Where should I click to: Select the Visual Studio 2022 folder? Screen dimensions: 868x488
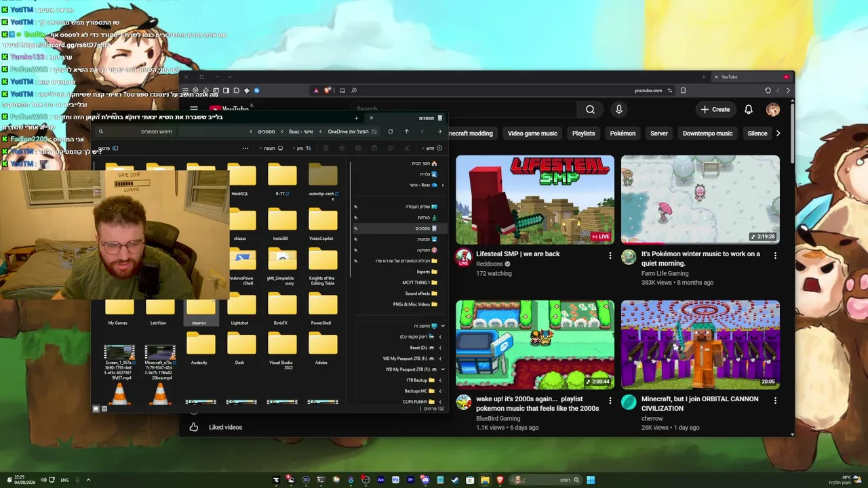pos(282,344)
